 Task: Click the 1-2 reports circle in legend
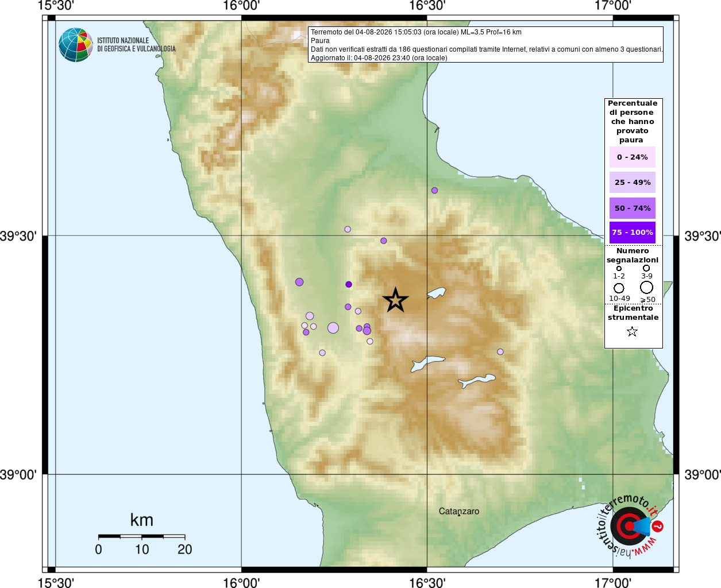pos(619,268)
